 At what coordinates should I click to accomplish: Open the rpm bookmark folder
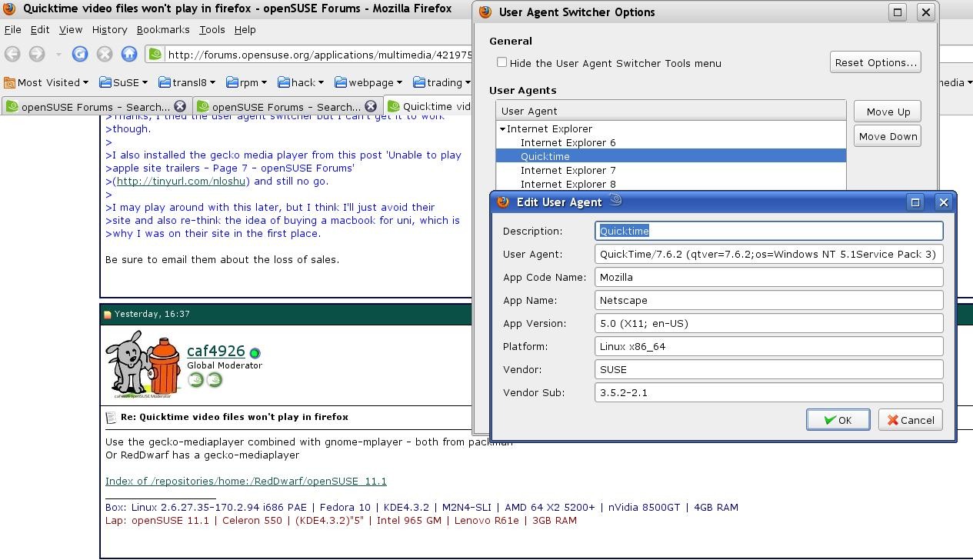(x=246, y=82)
